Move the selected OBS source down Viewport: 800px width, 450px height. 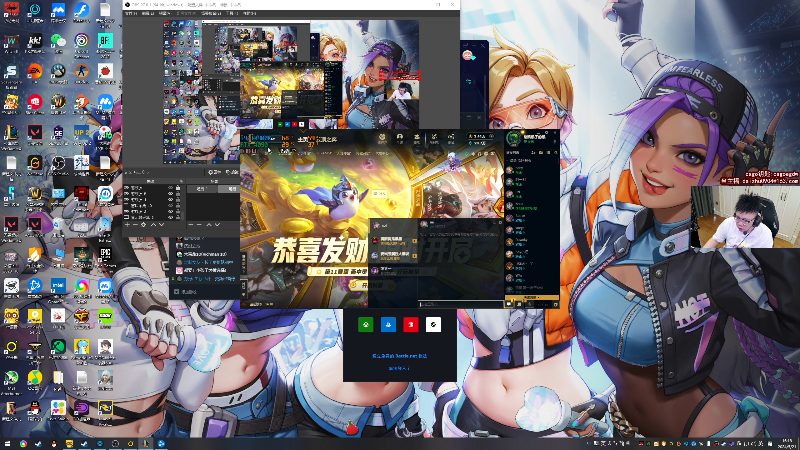tap(162, 224)
